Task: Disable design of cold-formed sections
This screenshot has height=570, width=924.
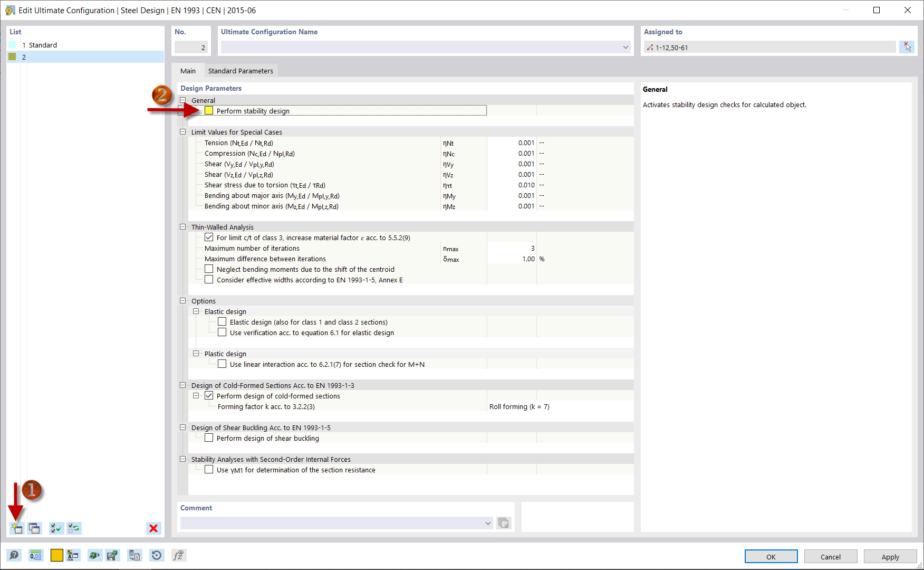Action: (209, 395)
